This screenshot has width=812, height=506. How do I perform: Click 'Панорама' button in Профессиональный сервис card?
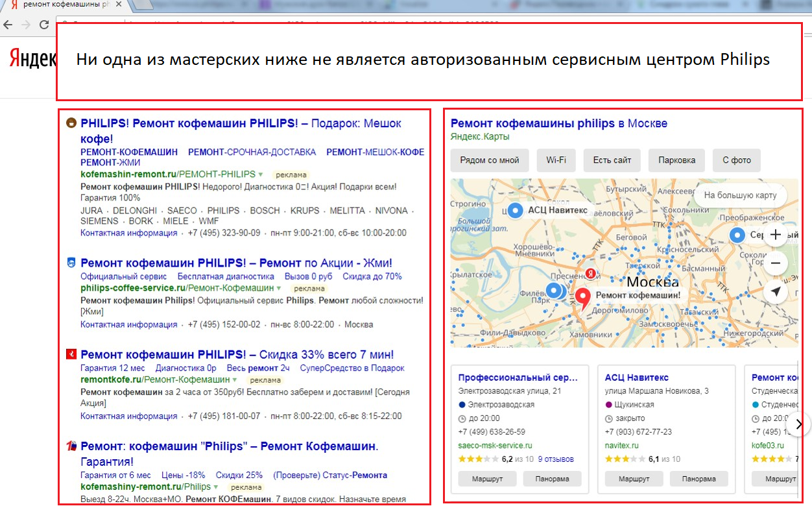click(x=553, y=479)
